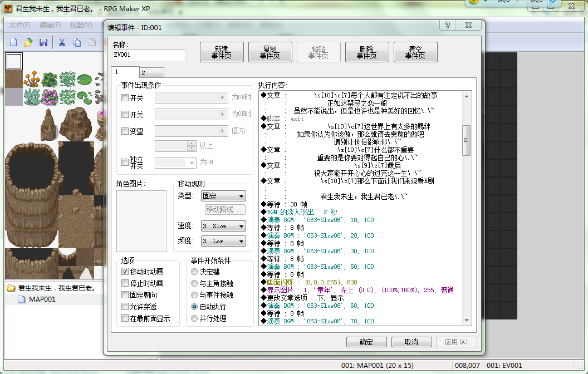This screenshot has height=374, width=588.
Task: Open the 编辑(E) menu
Action: coord(50,25)
